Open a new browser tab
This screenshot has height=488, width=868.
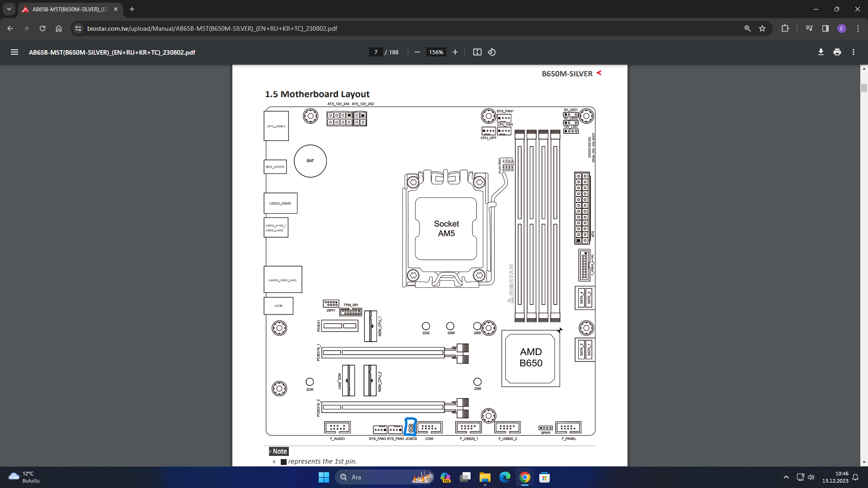click(132, 9)
